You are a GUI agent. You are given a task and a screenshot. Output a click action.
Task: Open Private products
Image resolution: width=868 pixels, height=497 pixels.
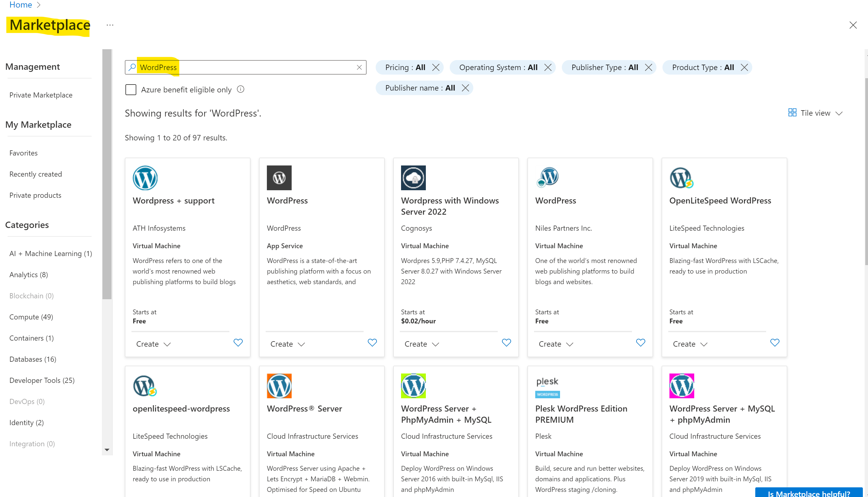point(35,195)
